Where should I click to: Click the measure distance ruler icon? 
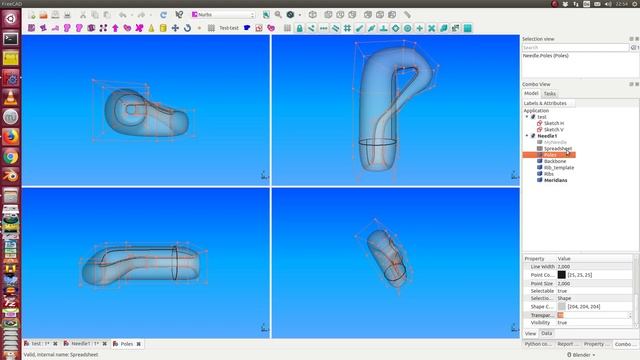407,15
